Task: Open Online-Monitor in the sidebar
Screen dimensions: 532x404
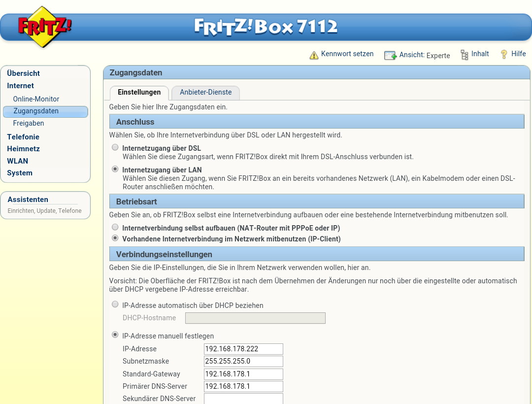Action: [x=36, y=99]
